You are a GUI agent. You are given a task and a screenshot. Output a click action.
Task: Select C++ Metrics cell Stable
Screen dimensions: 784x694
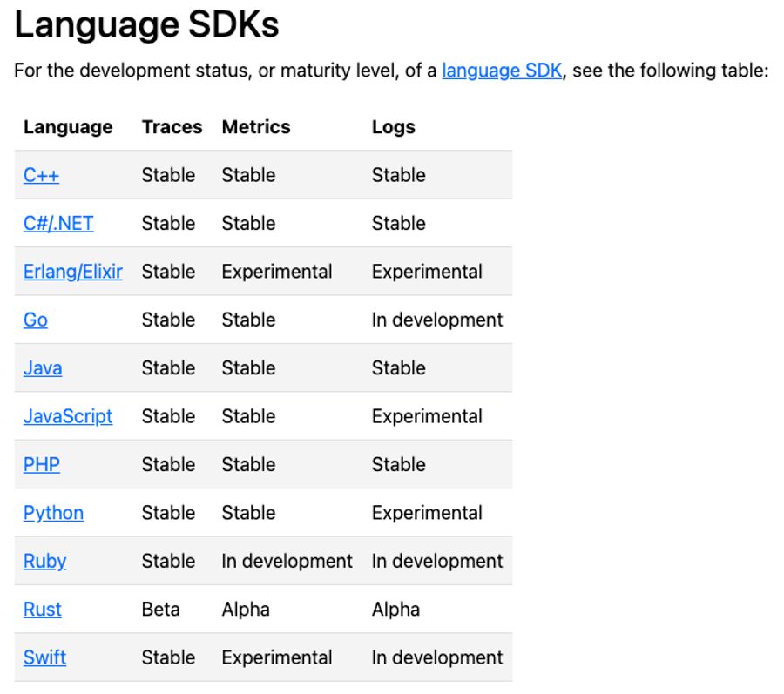[x=248, y=175]
